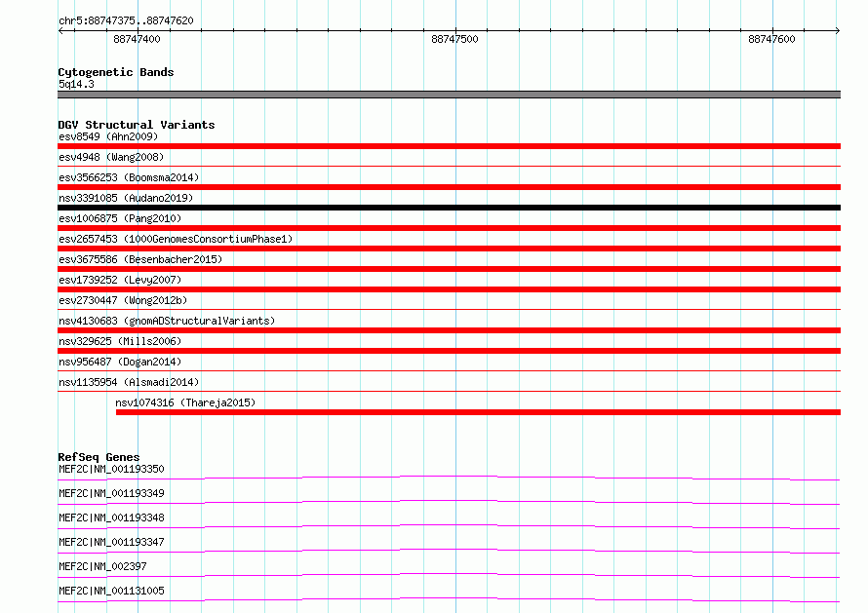Click the red bar of esv3566253 (Boomsma2014)

click(x=449, y=187)
